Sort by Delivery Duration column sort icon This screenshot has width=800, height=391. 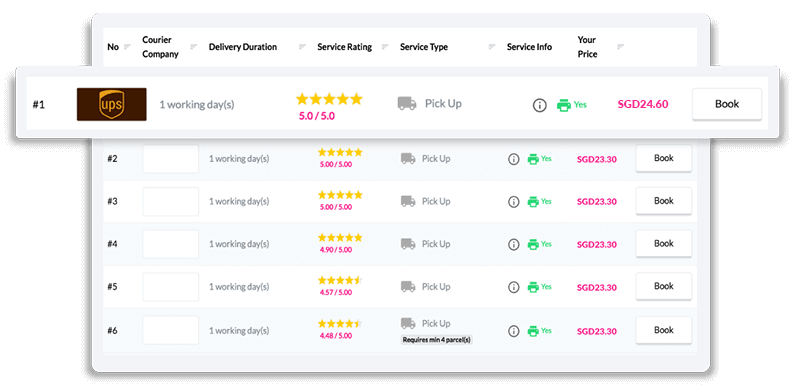pos(303,47)
